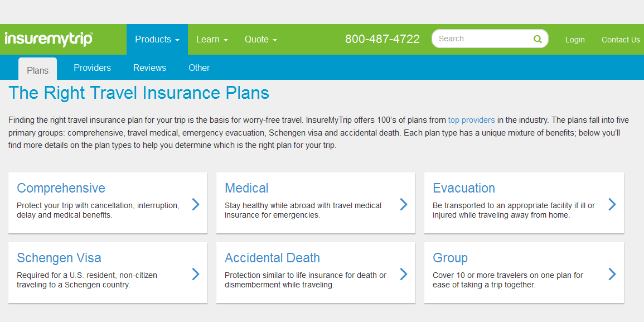Screen dimensions: 644x322
Task: Click the search magnifier icon
Action: [538, 39]
